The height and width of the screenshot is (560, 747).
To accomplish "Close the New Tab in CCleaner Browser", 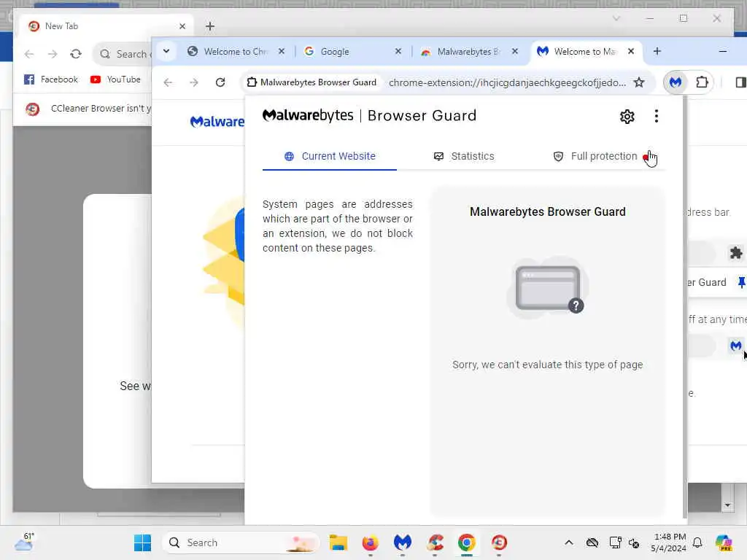I will pyautogui.click(x=182, y=26).
